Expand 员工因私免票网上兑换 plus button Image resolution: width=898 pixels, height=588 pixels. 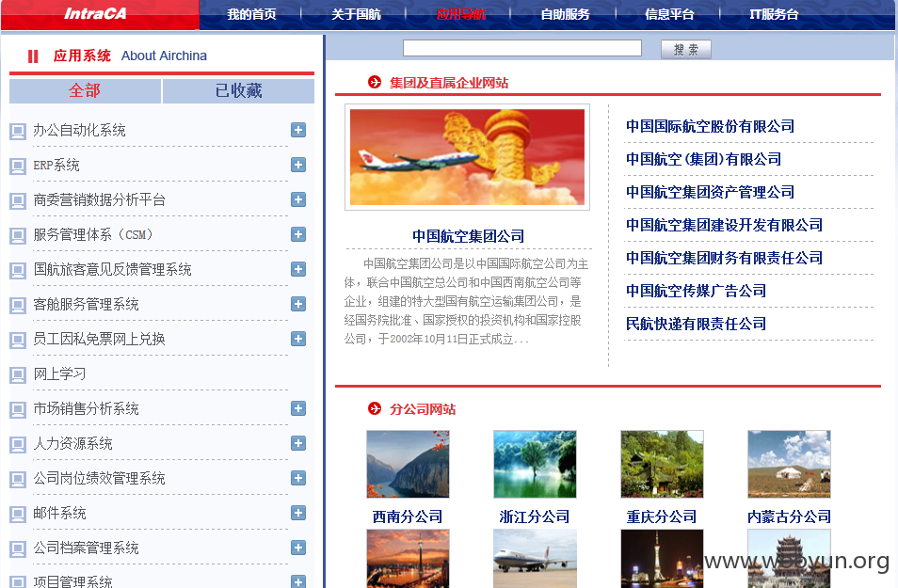click(x=298, y=339)
